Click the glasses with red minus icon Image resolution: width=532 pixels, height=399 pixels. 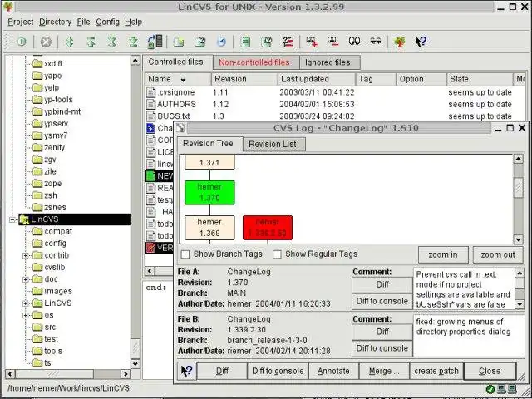332,42
